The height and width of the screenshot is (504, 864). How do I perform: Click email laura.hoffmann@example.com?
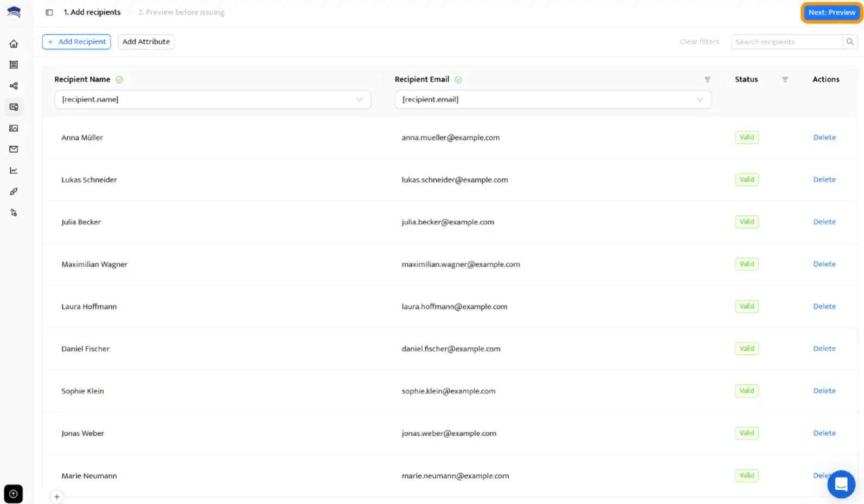[x=455, y=307]
